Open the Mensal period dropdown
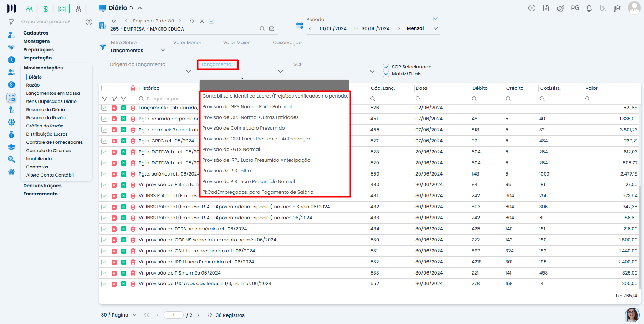The height and width of the screenshot is (324, 644). pos(435,28)
